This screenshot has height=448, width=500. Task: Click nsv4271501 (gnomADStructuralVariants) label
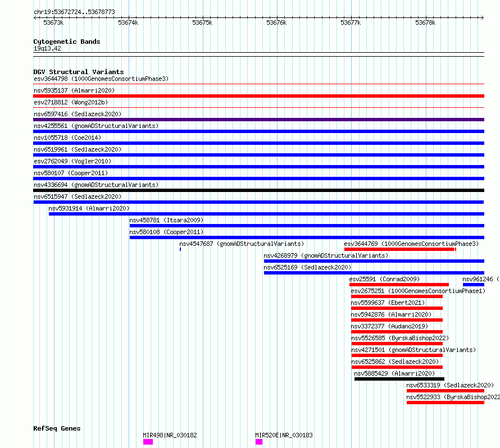click(413, 350)
